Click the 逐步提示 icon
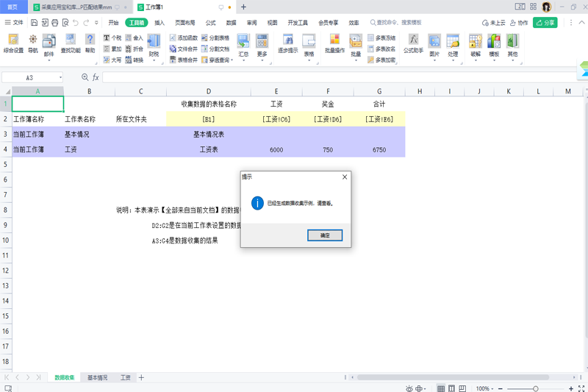588x392 pixels. pyautogui.click(x=288, y=43)
